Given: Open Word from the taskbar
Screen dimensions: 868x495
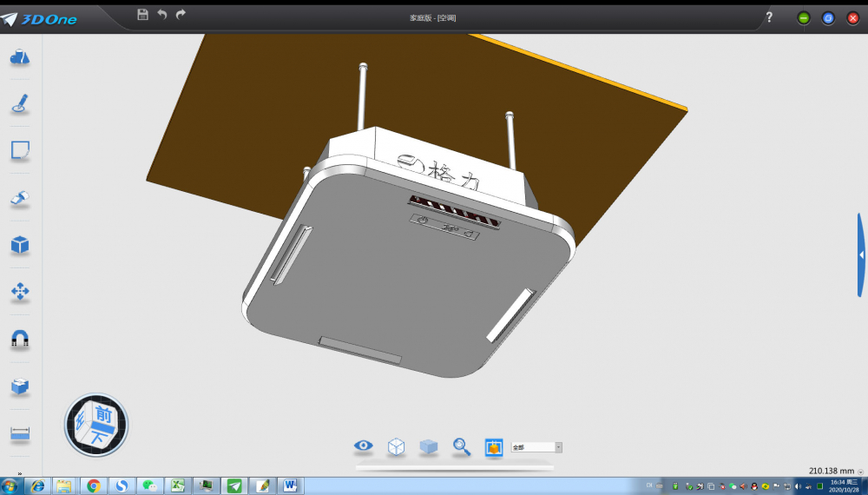Looking at the screenshot, I should [x=291, y=486].
